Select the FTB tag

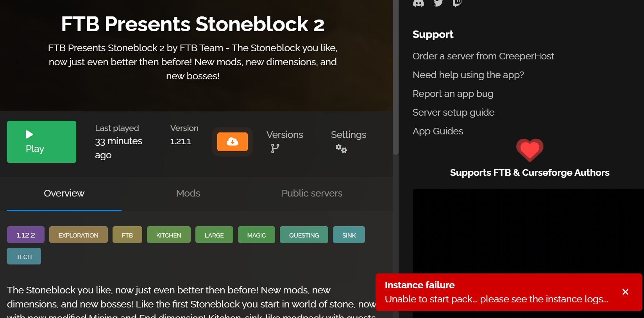pos(127,235)
